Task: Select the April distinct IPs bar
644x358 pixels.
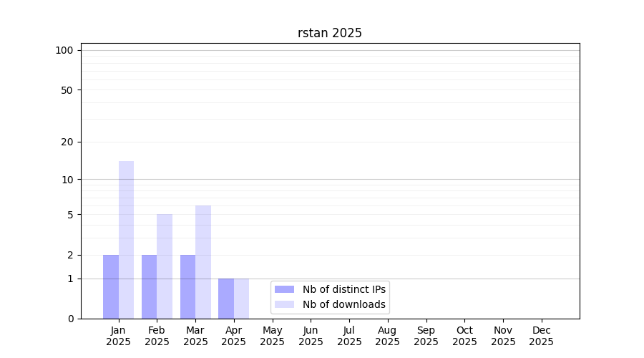Action: pyautogui.click(x=226, y=299)
